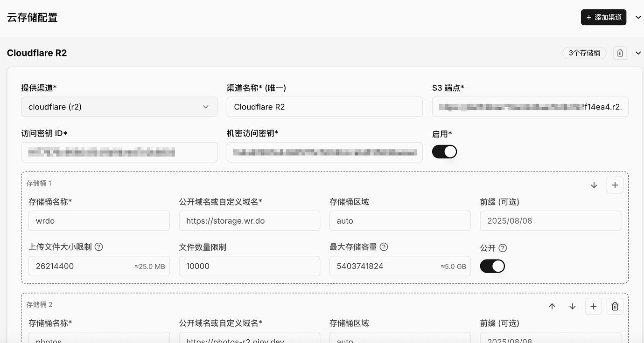Click the 3个存储桶 badge
Viewport: 644px width, 343px height.
pyautogui.click(x=584, y=53)
